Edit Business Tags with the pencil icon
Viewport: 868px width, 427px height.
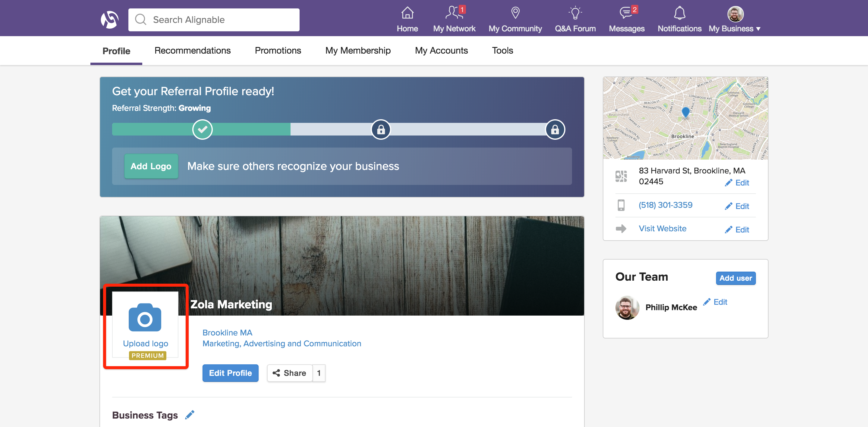click(x=190, y=415)
